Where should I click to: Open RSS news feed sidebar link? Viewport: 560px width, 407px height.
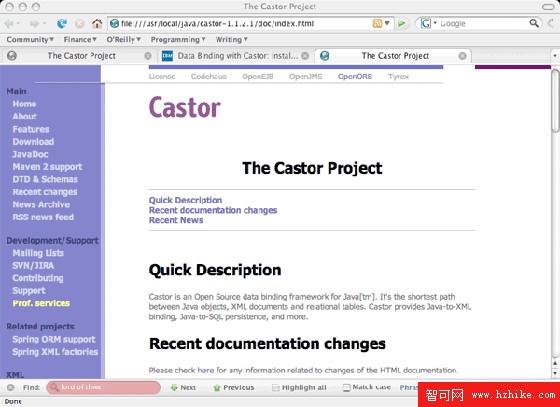point(43,217)
